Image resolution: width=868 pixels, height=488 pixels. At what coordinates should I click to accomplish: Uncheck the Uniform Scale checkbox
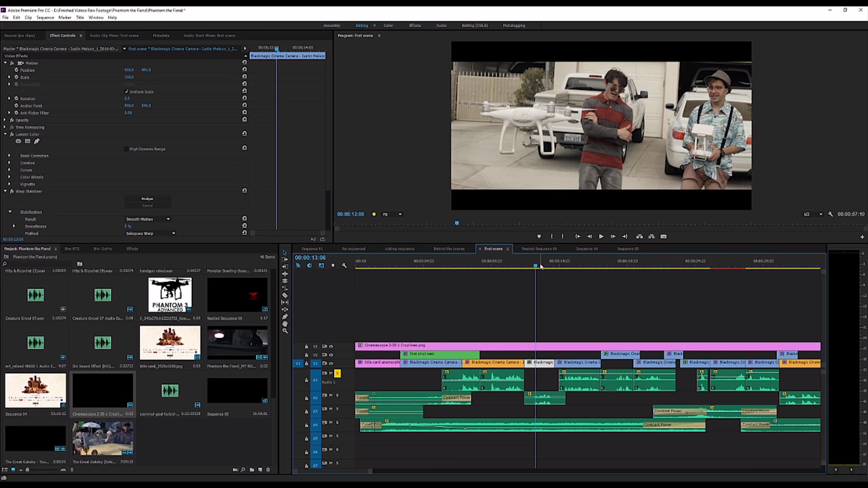(127, 91)
